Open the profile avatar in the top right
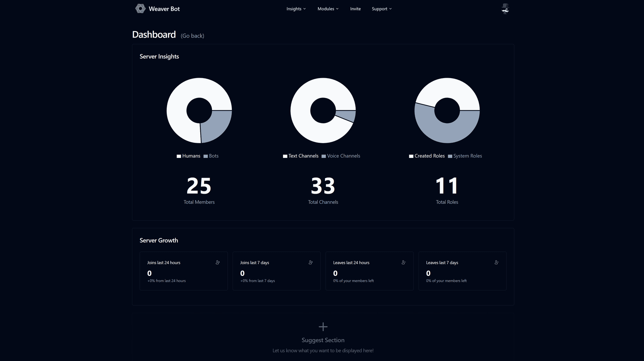The width and height of the screenshot is (644, 361). (x=505, y=9)
